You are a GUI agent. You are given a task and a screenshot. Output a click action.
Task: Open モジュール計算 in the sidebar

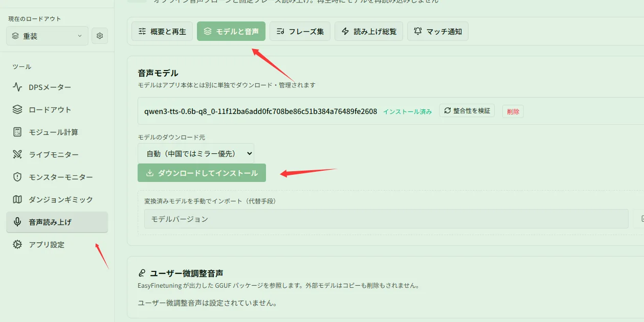point(57,132)
